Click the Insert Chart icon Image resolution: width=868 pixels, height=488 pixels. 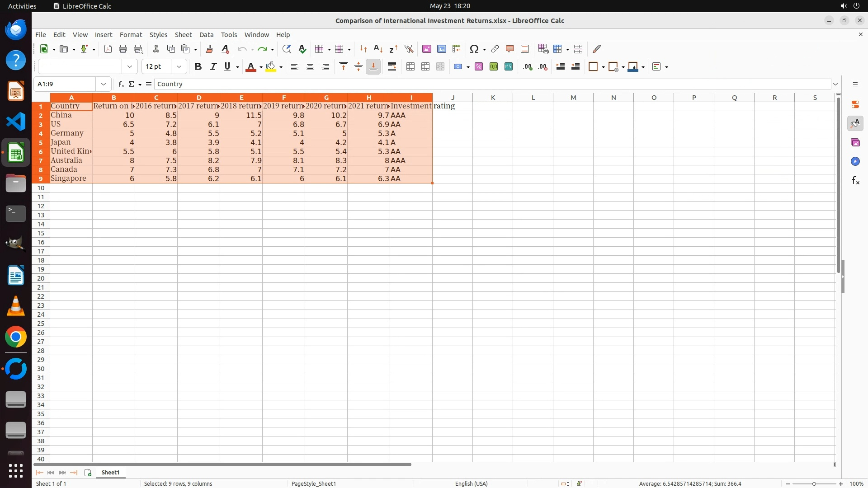[441, 49]
